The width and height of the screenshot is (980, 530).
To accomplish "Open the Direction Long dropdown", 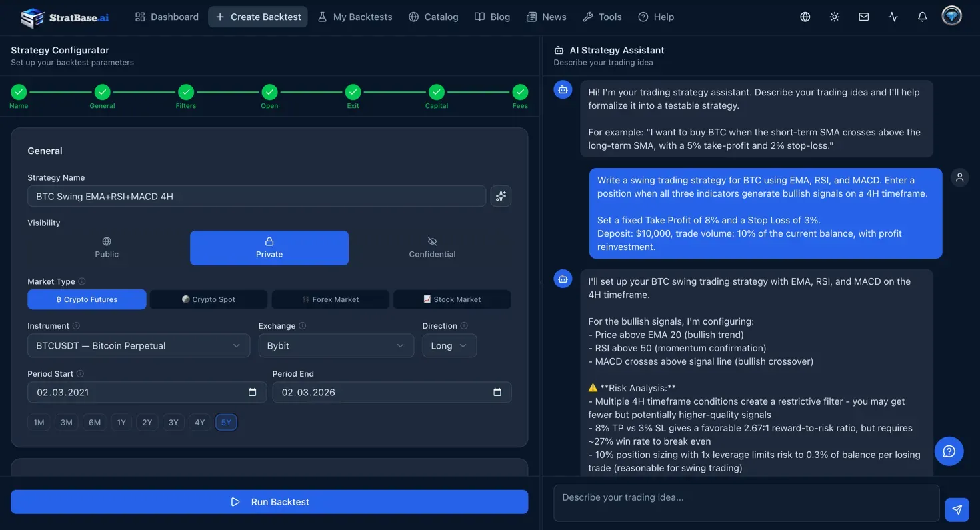I will [449, 345].
